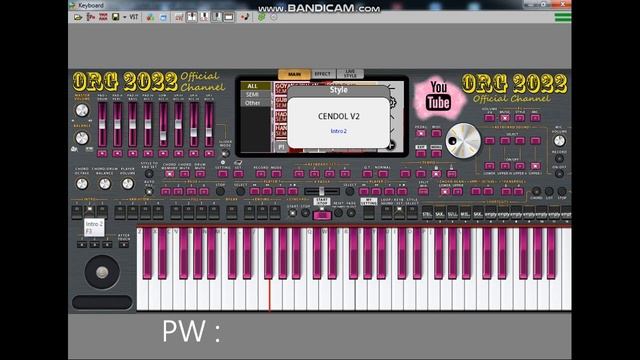
Task: Click the Setting button
Action: [222, 173]
